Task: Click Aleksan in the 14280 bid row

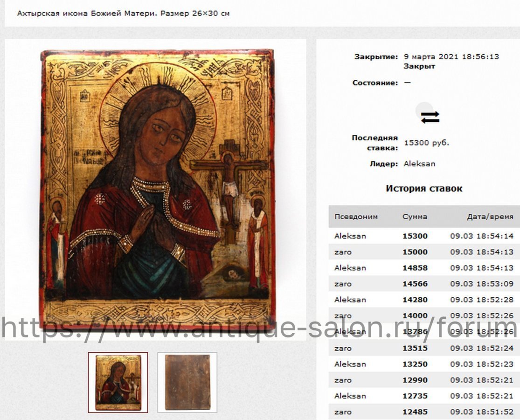Action: [x=350, y=300]
